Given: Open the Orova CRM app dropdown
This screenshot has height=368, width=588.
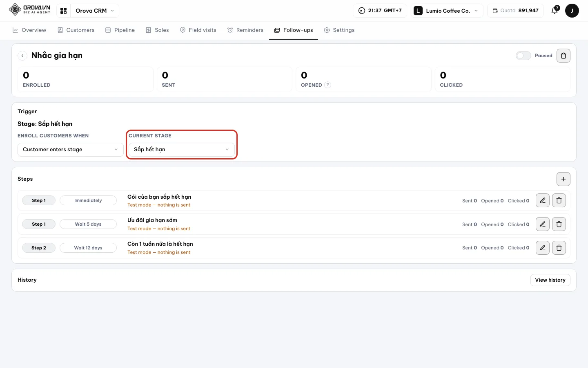Looking at the screenshot, I should point(95,11).
